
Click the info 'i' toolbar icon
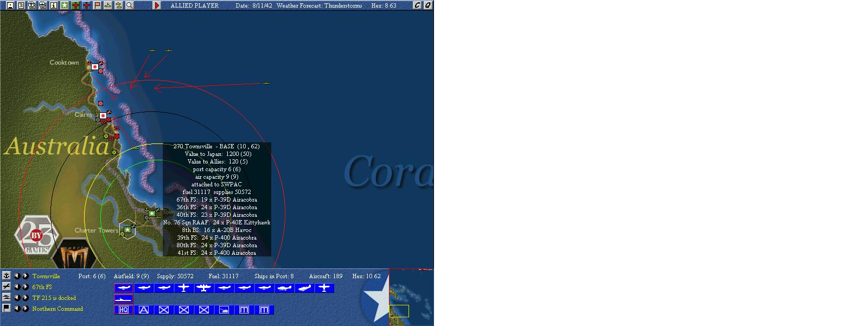(54, 5)
